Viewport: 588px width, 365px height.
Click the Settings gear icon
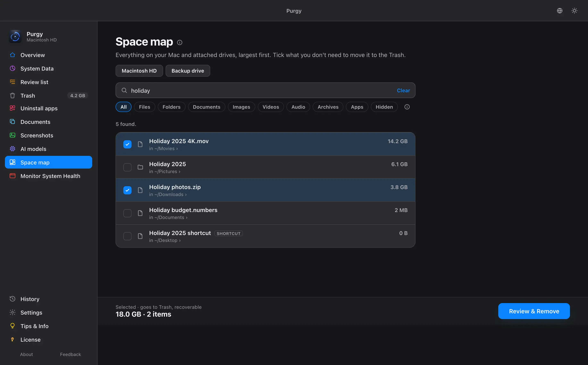[12, 312]
